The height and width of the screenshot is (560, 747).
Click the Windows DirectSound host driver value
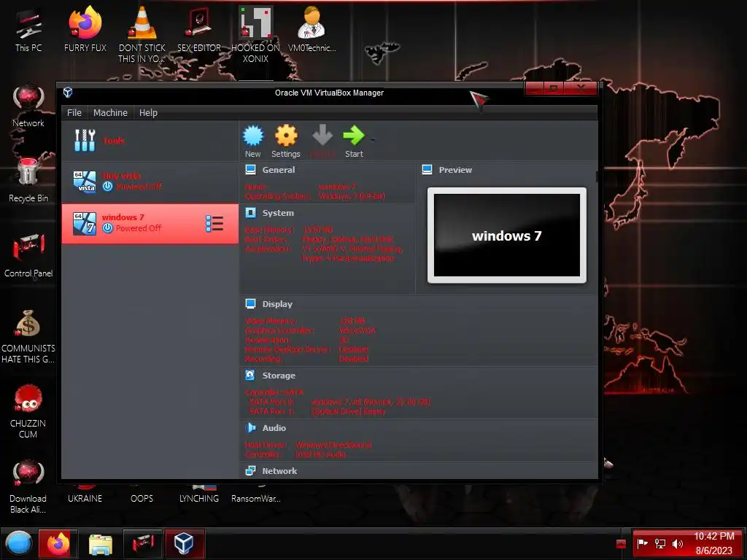pos(333,446)
